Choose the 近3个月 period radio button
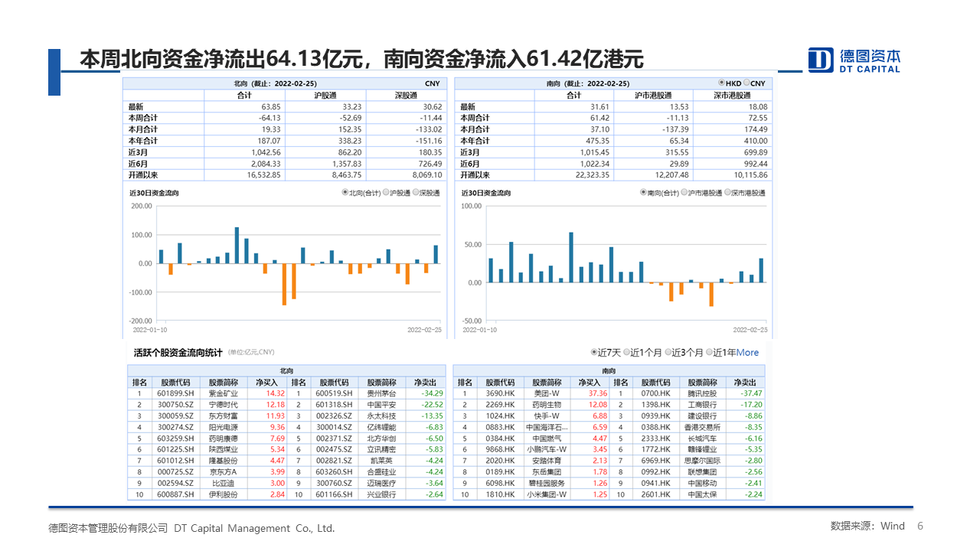This screenshot has height=551, width=980. pos(668,353)
